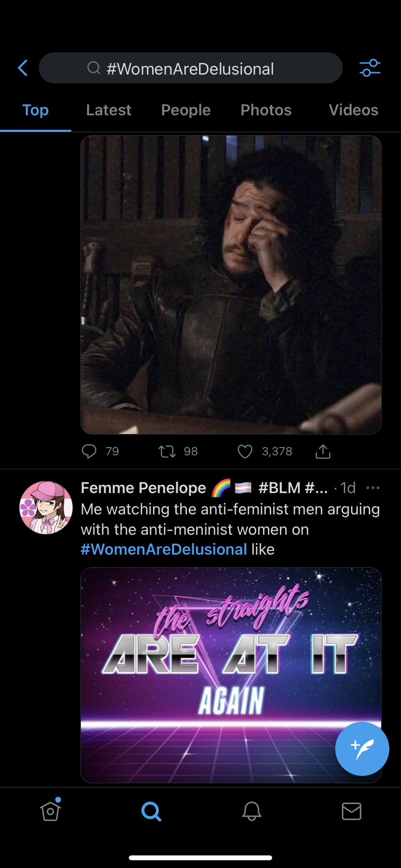The width and height of the screenshot is (401, 868).
Task: Tap the Search magnifier in bottom bar
Action: pos(151,811)
